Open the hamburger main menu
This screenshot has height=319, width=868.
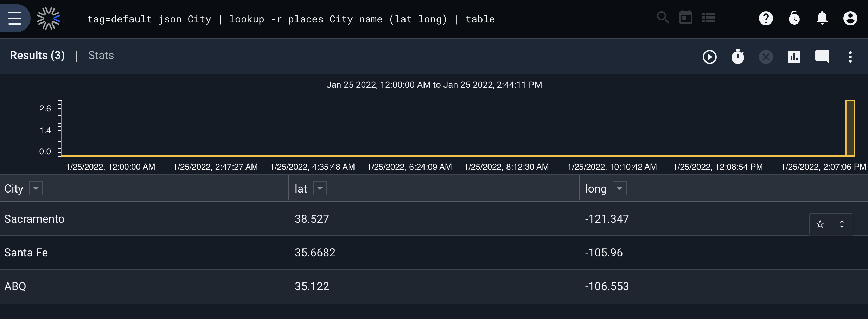click(15, 18)
